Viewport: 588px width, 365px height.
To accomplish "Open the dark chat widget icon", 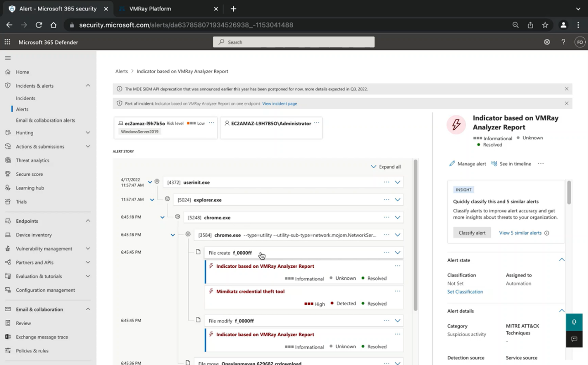I will click(x=574, y=339).
